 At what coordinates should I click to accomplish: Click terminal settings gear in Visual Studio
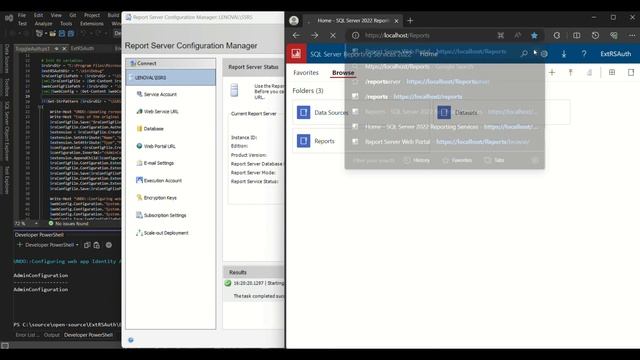click(109, 245)
